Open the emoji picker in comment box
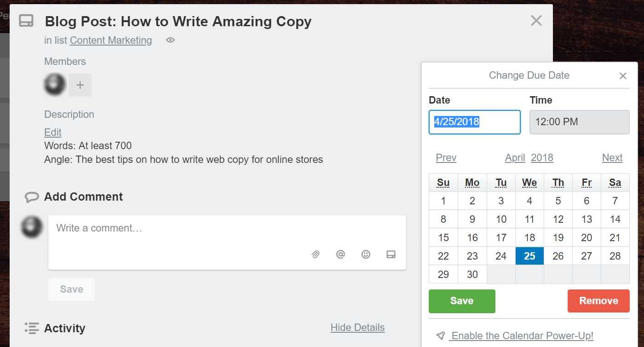The width and height of the screenshot is (644, 347). coord(366,254)
